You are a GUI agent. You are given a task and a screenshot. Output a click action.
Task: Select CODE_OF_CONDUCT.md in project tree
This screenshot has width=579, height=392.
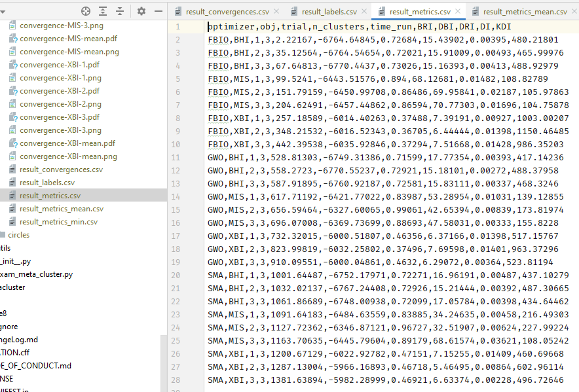coord(35,366)
